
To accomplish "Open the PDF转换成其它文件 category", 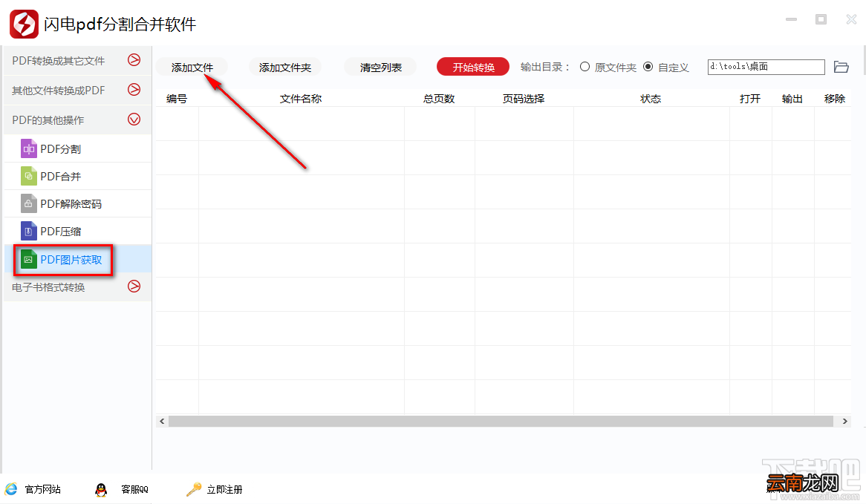I will click(77, 61).
